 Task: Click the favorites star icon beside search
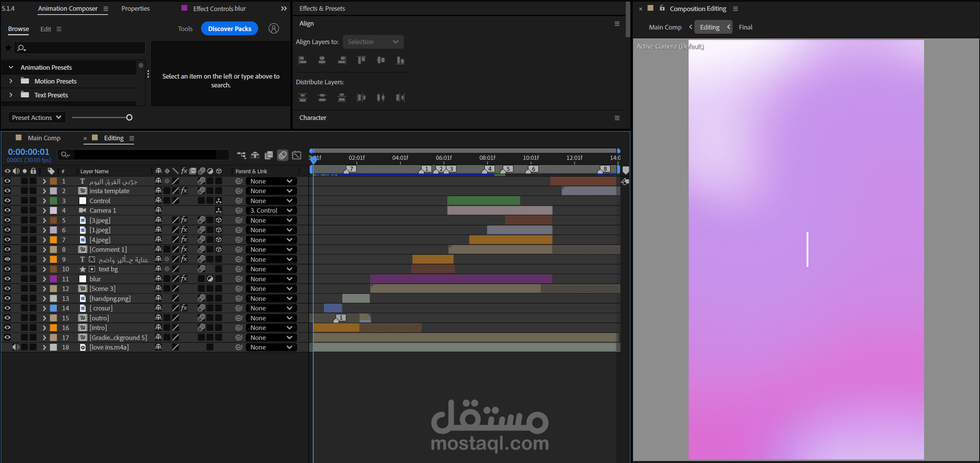click(8, 48)
